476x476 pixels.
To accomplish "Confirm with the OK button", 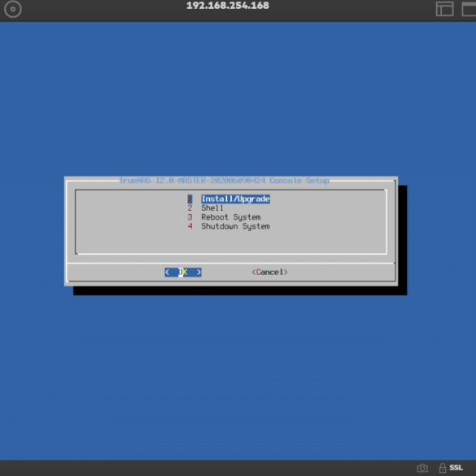I will point(183,273).
